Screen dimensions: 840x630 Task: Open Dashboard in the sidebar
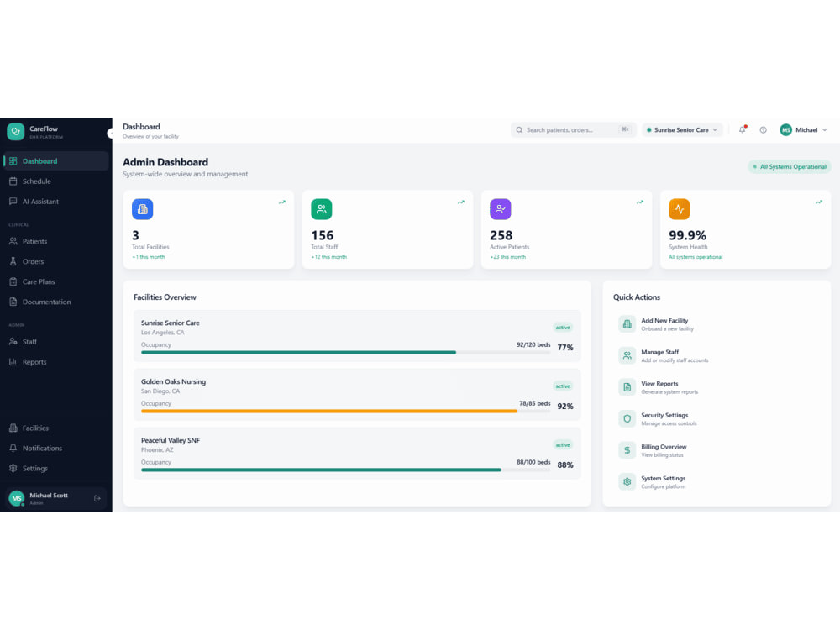click(x=55, y=160)
